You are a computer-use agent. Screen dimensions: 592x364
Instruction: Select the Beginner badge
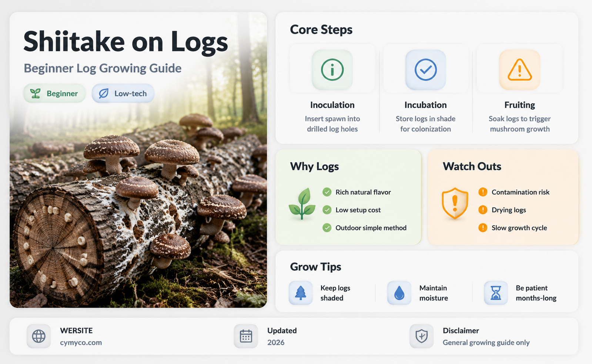click(x=55, y=94)
